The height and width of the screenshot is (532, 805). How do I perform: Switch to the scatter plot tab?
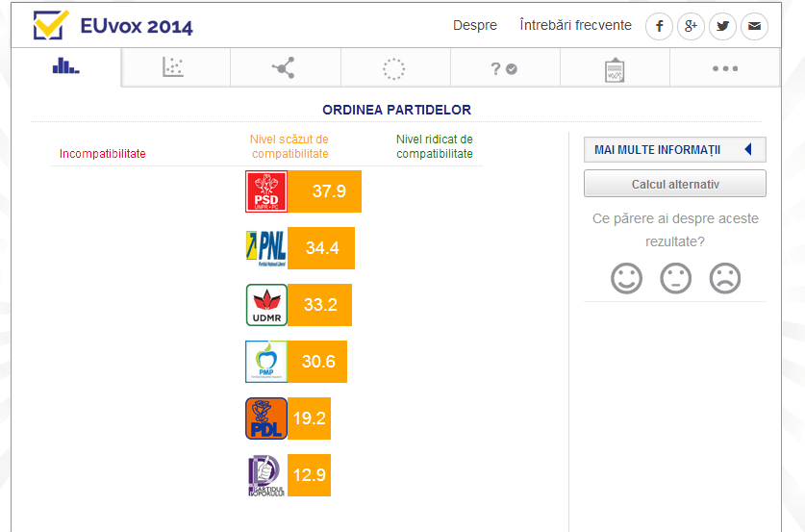(x=176, y=67)
